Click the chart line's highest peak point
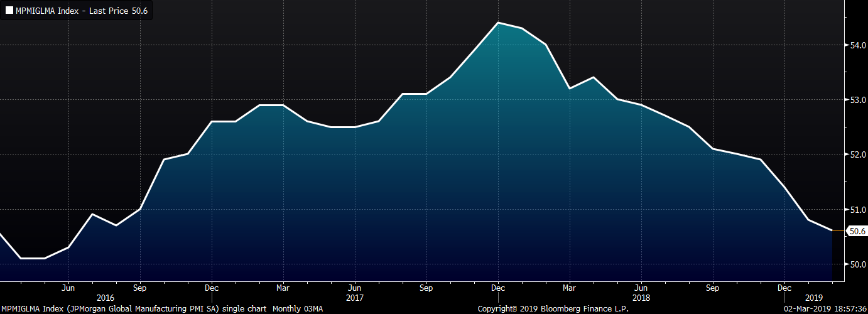Viewport: 868px width, 314px height. 498,23
